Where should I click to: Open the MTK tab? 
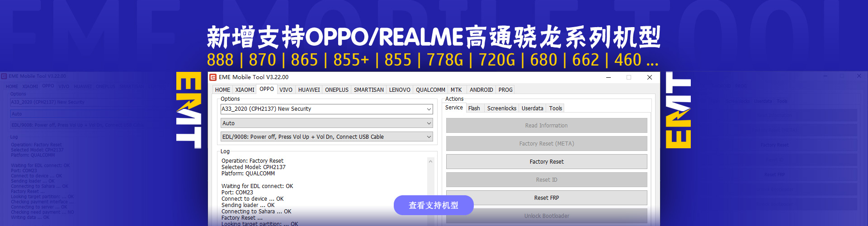[x=456, y=90]
